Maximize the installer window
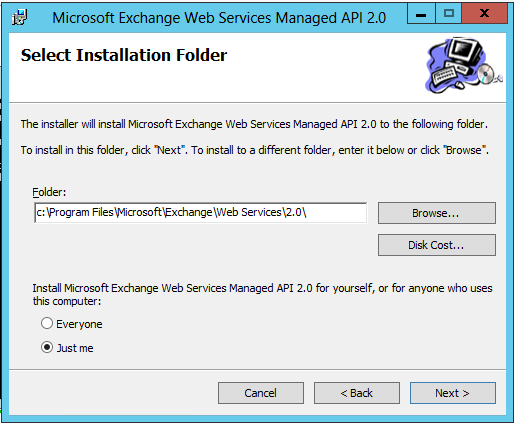 click(x=449, y=14)
